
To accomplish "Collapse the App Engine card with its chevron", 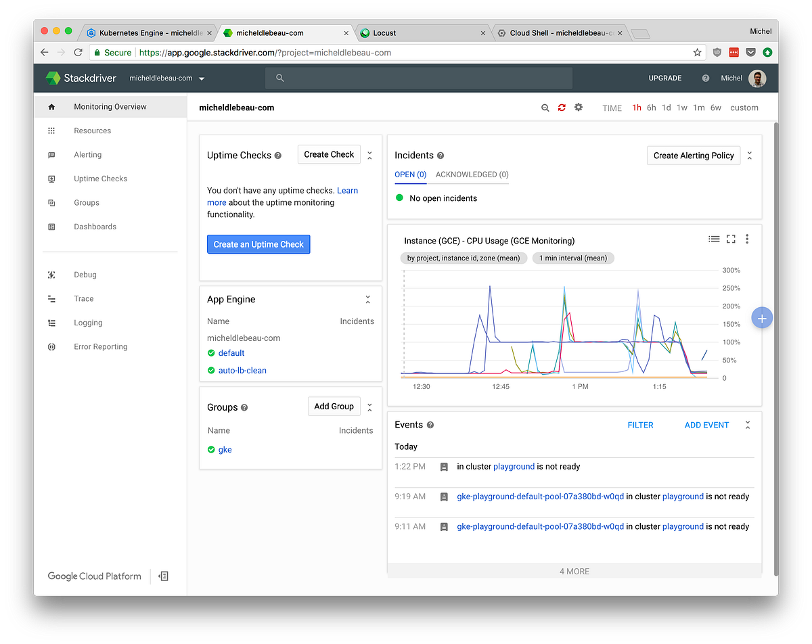I will tap(367, 298).
